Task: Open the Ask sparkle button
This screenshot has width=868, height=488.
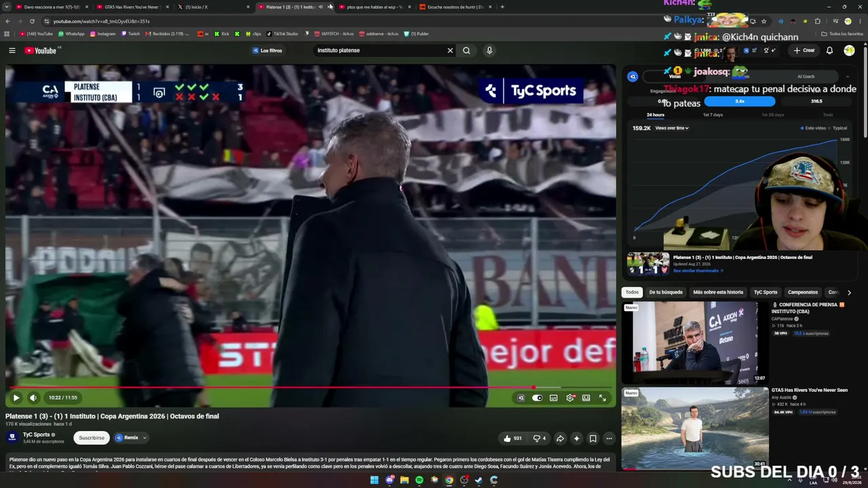Action: [576, 439]
